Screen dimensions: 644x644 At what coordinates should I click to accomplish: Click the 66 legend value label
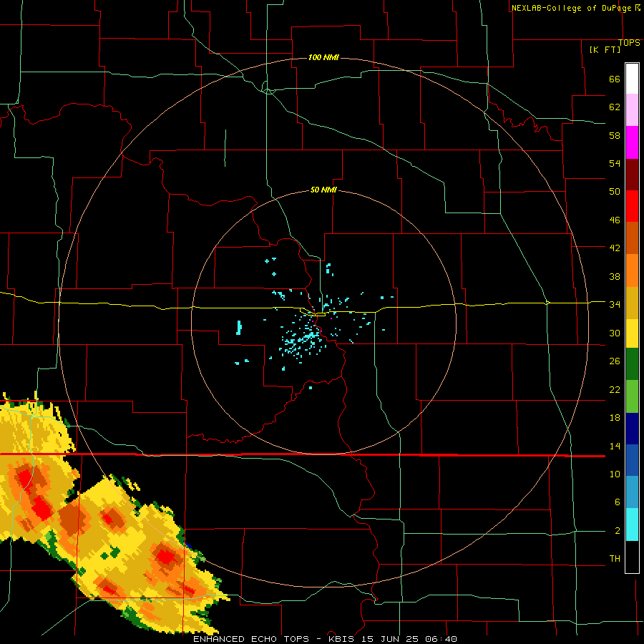[x=615, y=79]
